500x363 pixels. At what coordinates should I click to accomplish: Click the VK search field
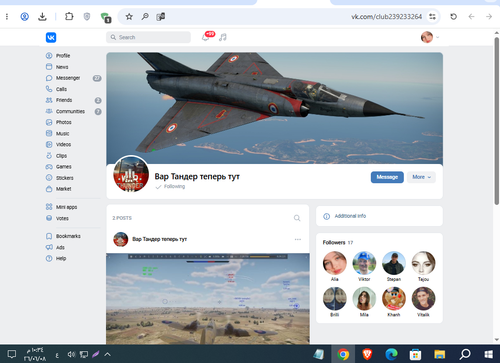148,37
